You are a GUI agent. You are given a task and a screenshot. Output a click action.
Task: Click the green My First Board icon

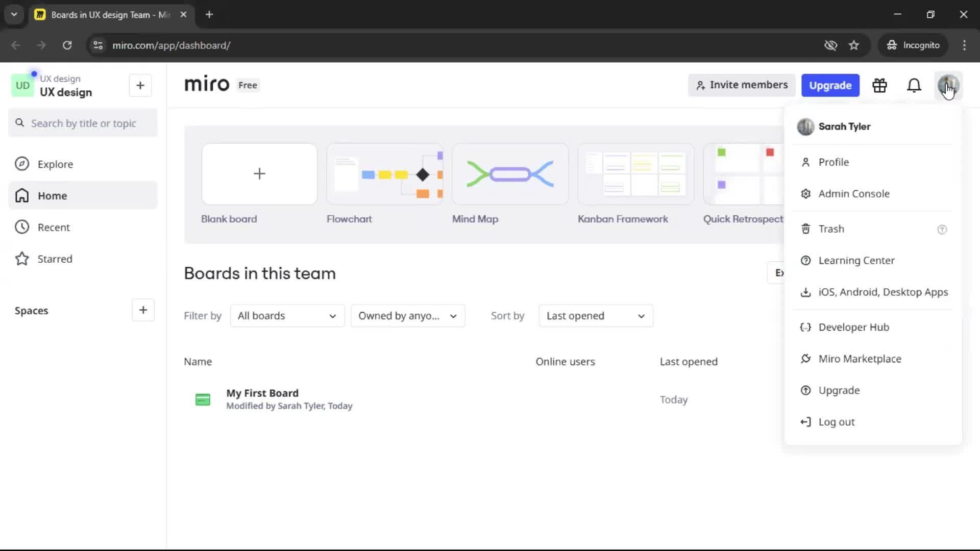pyautogui.click(x=203, y=399)
